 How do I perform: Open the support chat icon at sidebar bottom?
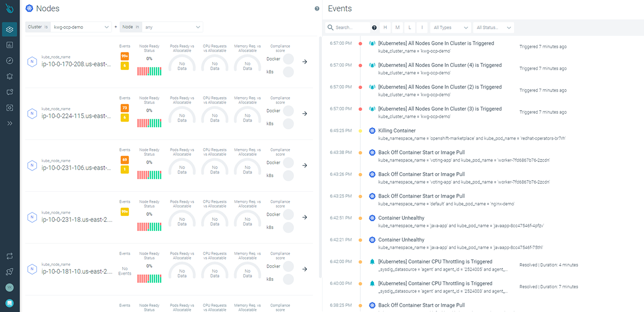click(10, 303)
